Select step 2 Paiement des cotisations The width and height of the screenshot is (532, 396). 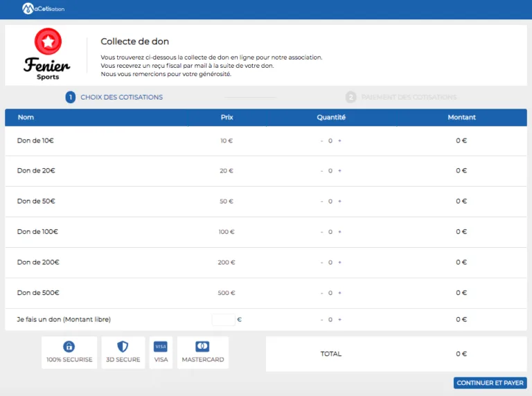pos(401,98)
